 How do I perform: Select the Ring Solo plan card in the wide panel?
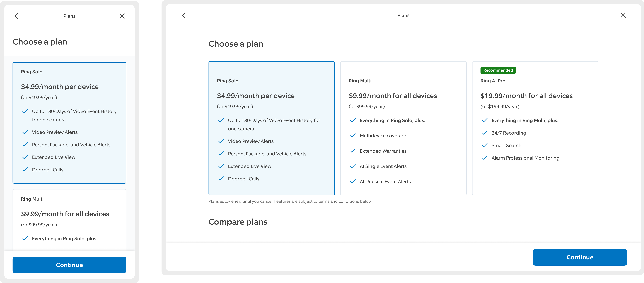pyautogui.click(x=272, y=128)
